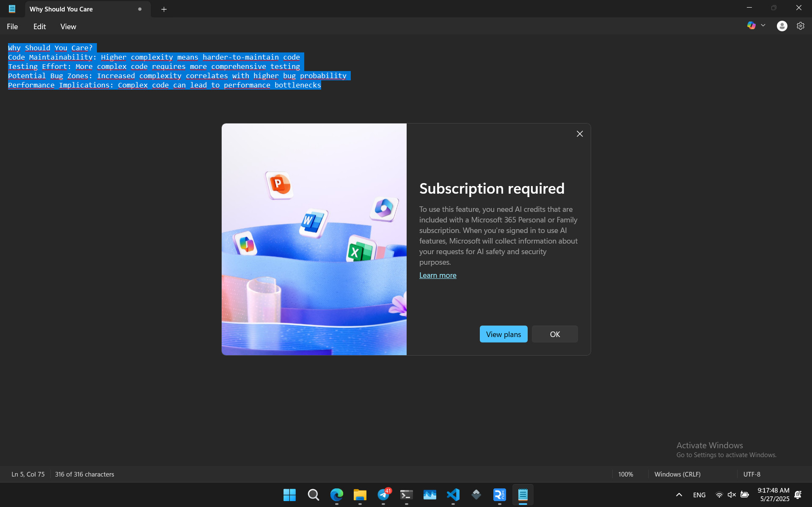
Task: Click the Code Maintainability text line
Action: (x=154, y=57)
